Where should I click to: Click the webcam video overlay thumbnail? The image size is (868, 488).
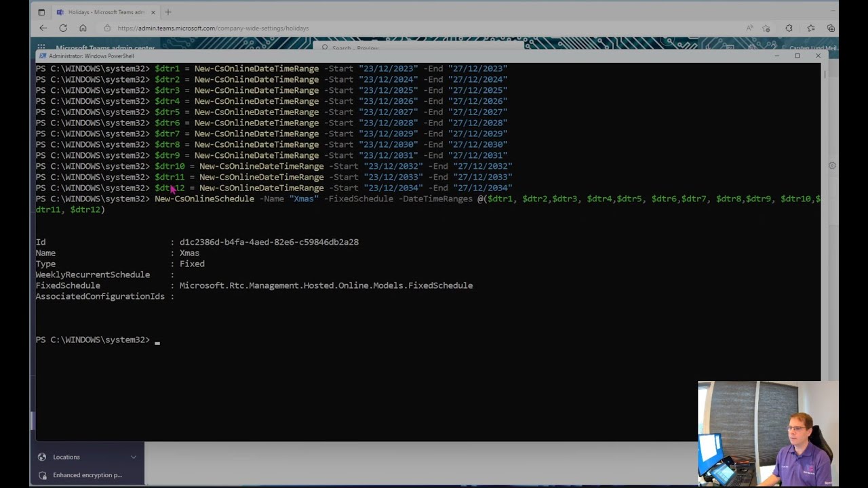768,434
